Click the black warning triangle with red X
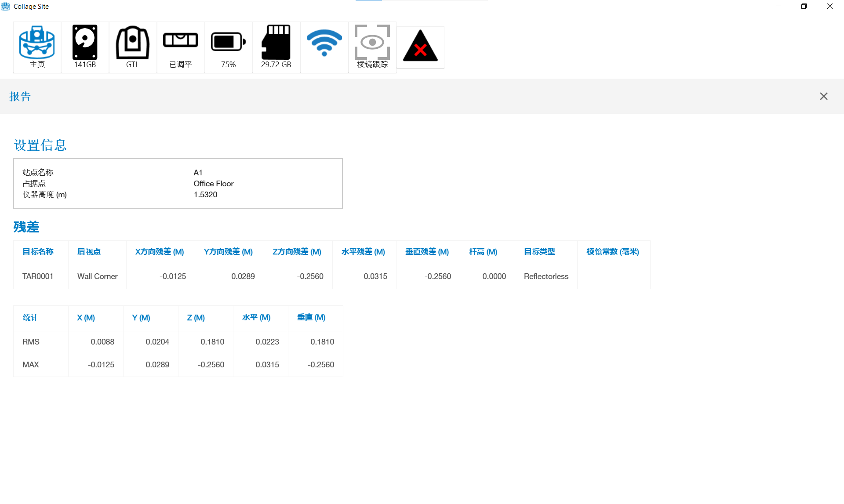The height and width of the screenshot is (504, 844). pos(420,47)
